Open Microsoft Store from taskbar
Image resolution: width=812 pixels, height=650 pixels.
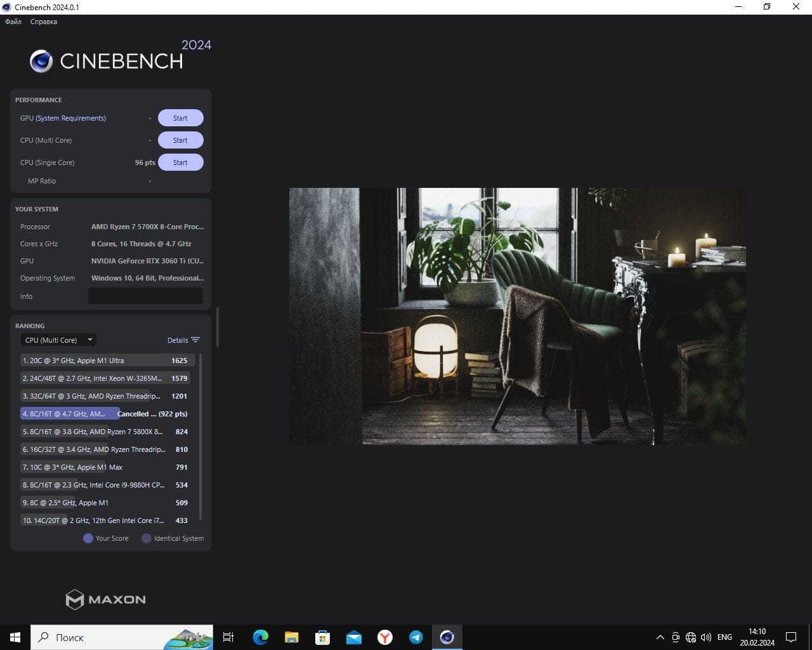pos(322,637)
